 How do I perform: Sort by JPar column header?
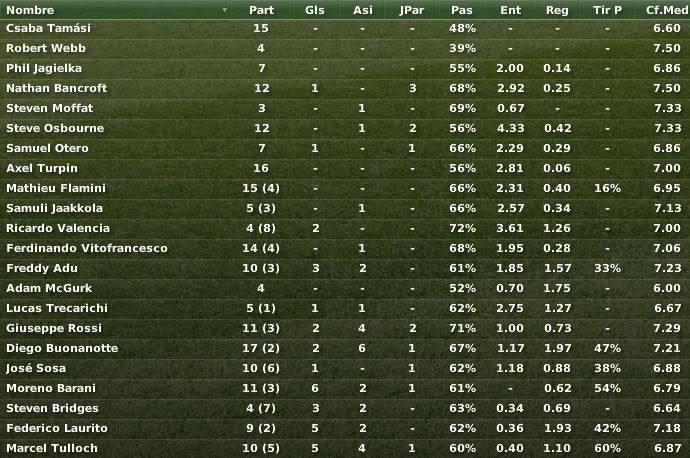[412, 10]
